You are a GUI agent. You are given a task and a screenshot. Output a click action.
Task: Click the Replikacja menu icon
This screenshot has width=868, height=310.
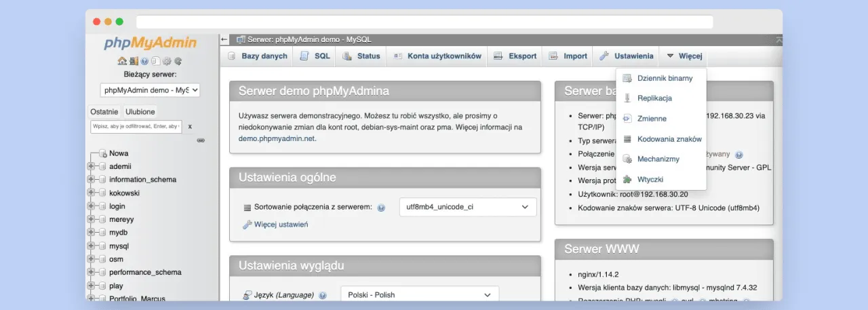point(627,98)
